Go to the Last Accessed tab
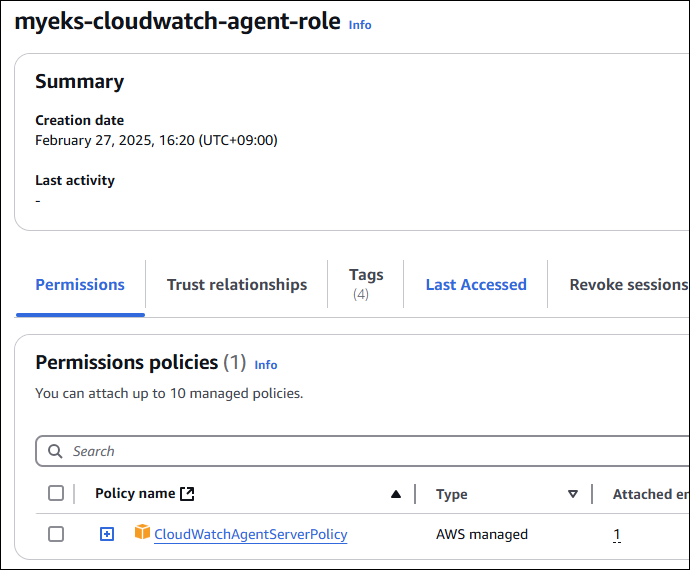Viewport: 690px width, 570px height. coord(476,285)
